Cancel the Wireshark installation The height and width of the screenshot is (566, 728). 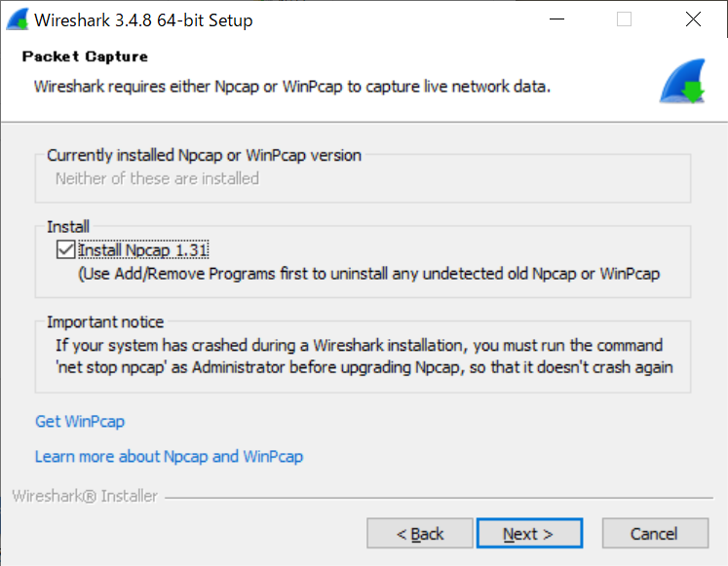(655, 534)
